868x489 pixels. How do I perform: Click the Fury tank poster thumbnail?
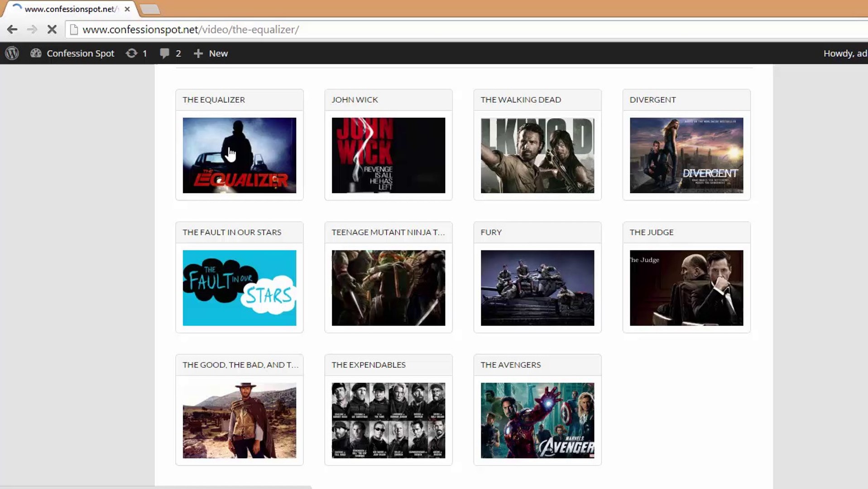click(x=537, y=288)
